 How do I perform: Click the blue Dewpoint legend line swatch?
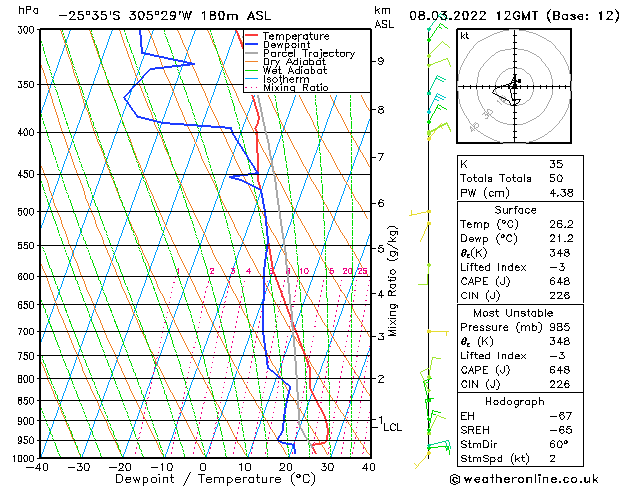(x=252, y=45)
